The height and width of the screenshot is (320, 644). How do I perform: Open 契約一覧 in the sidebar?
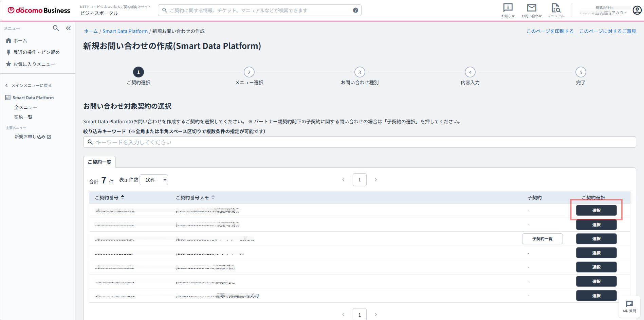23,117
